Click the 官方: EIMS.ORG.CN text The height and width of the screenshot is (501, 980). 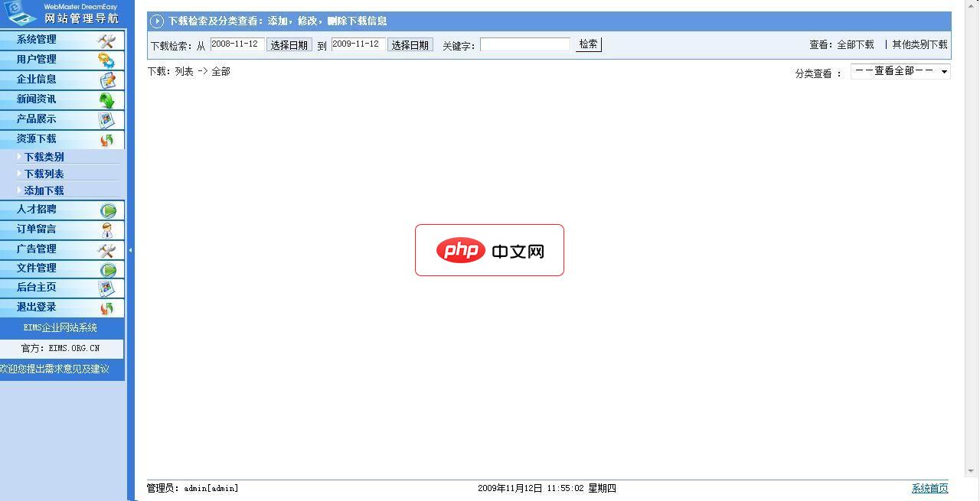click(x=60, y=348)
